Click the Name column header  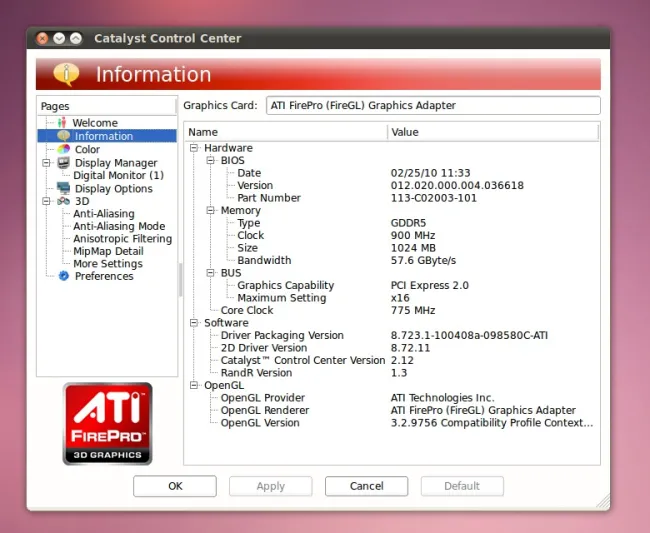point(286,132)
